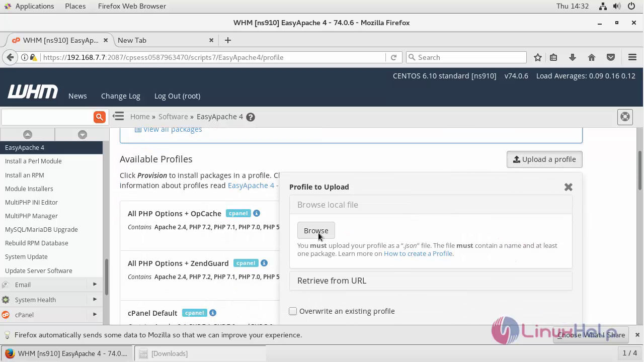Close the New Tab tab
Screen dimensions: 644x362
[211, 40]
